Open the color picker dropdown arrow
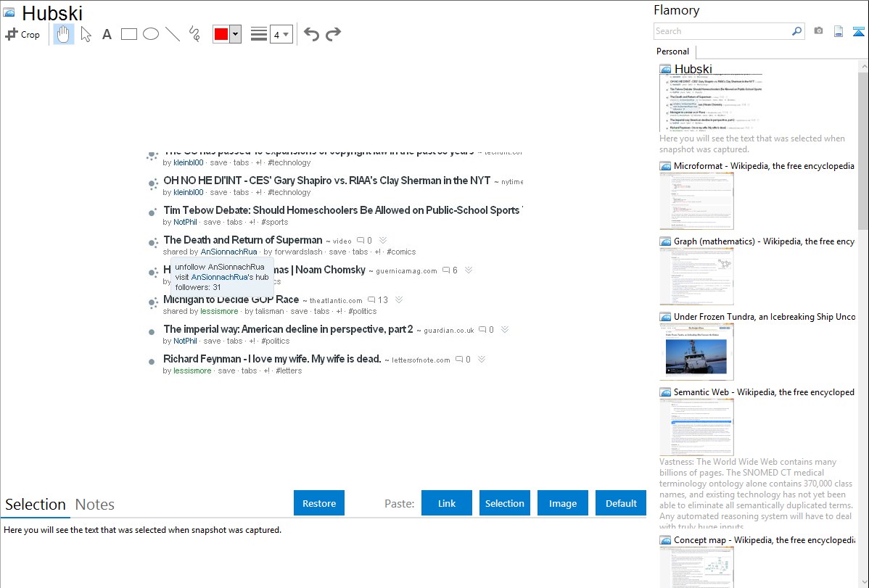The image size is (869, 588). click(x=236, y=34)
